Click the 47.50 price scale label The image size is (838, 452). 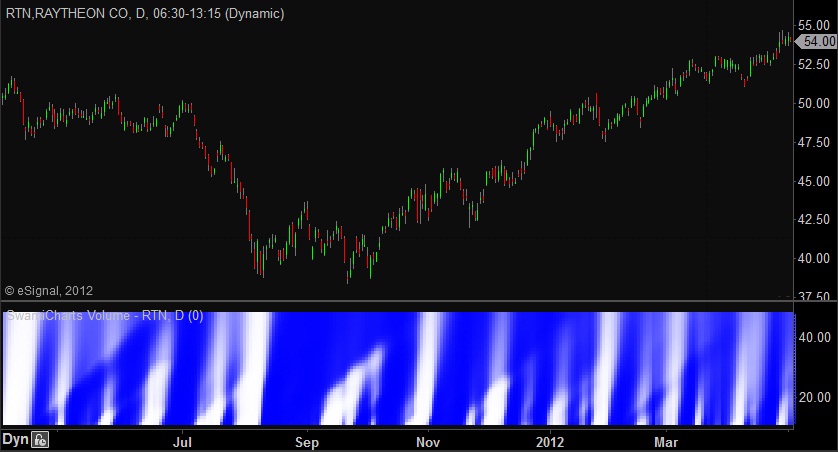click(x=814, y=142)
